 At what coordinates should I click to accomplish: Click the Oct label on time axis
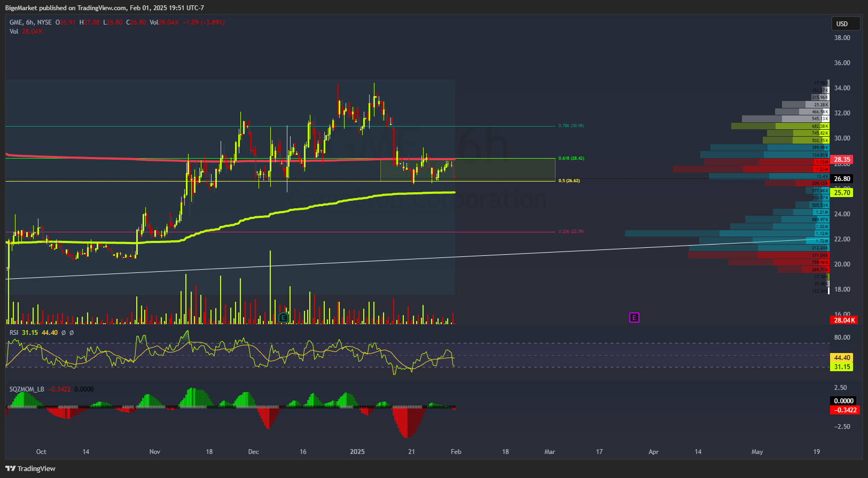(x=41, y=452)
